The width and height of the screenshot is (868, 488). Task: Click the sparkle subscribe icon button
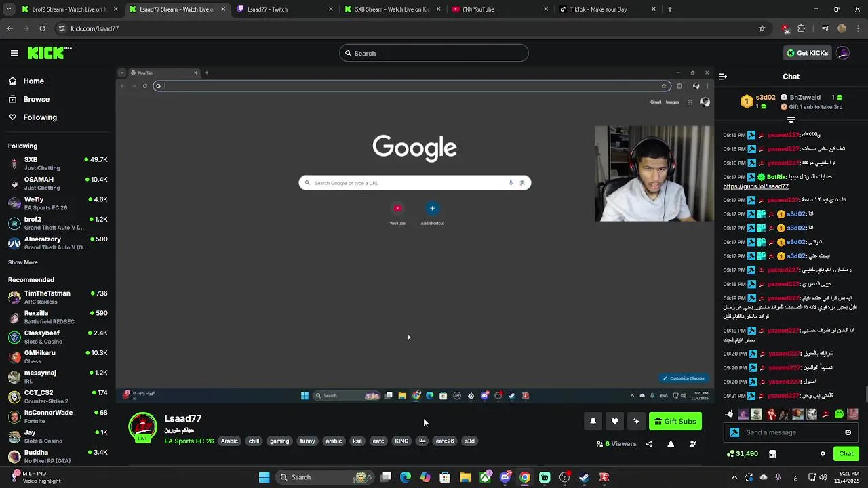tap(636, 421)
